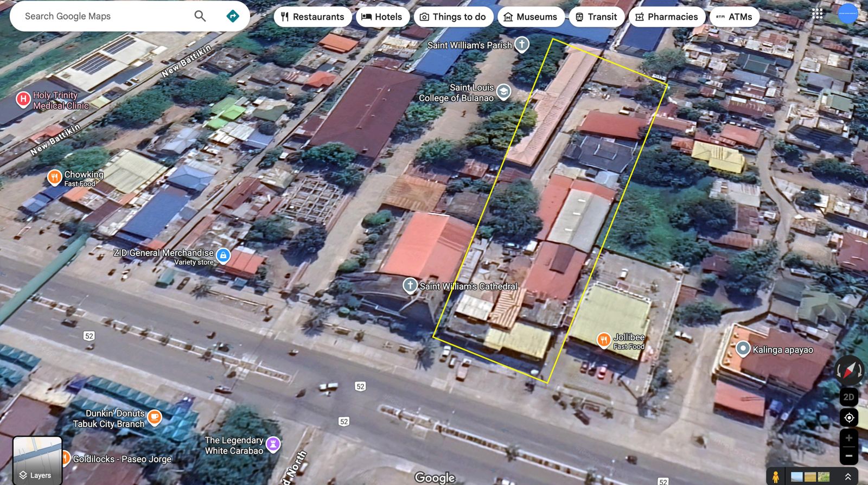The height and width of the screenshot is (485, 868).
Task: Open the Google apps grid
Action: pos(817,14)
